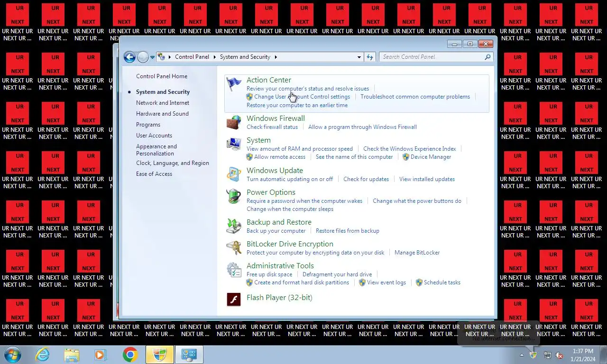This screenshot has width=607, height=364.
Task: Click the Backup and Restore icon
Action: click(x=233, y=226)
